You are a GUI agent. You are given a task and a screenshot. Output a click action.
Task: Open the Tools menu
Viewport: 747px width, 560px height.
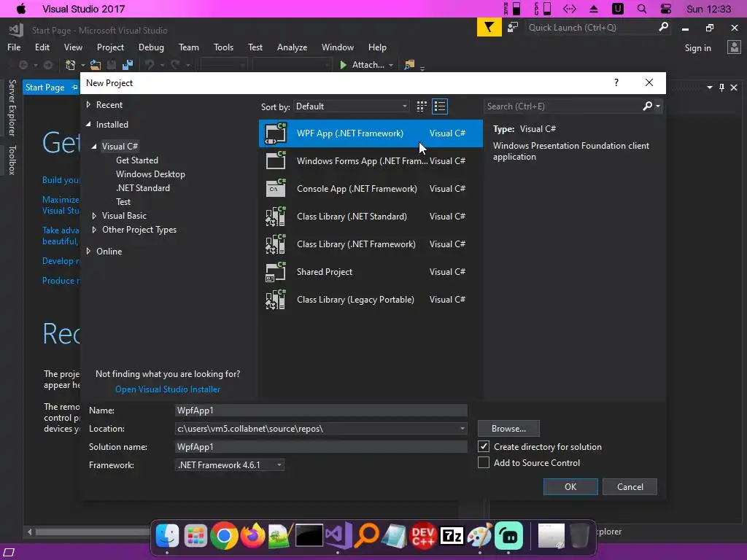pyautogui.click(x=223, y=47)
